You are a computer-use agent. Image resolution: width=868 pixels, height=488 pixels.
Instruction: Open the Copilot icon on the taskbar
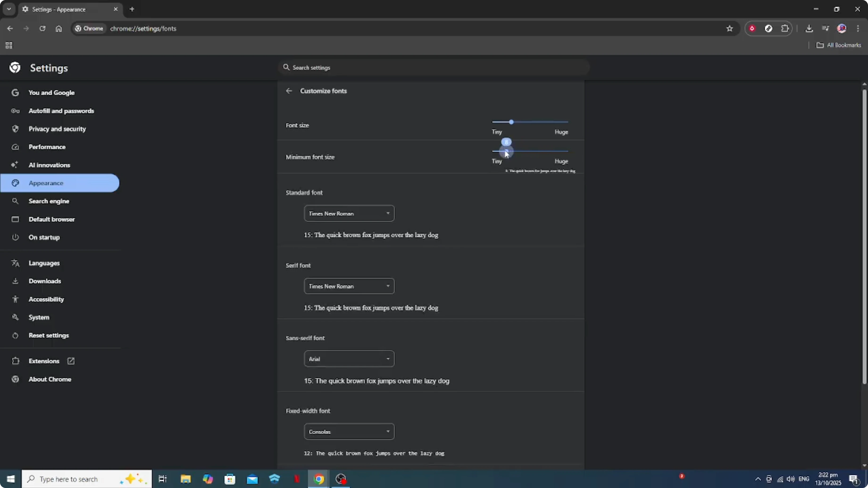coord(208,479)
